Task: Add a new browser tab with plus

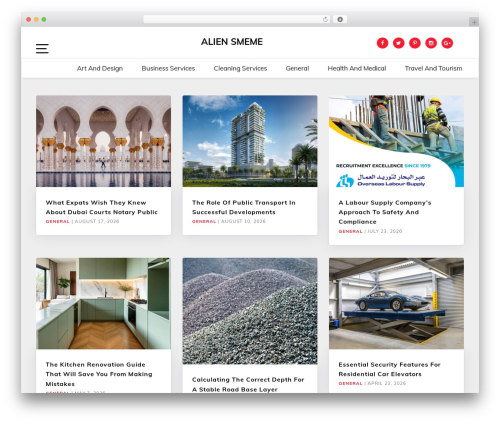Action: click(x=474, y=22)
